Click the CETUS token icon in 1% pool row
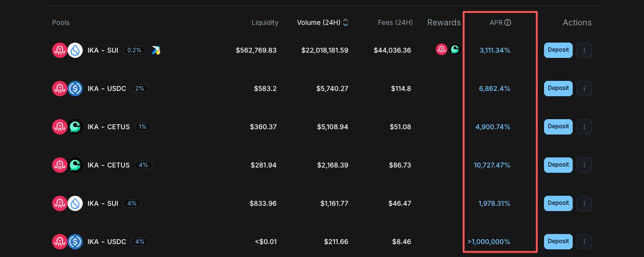 [75, 127]
